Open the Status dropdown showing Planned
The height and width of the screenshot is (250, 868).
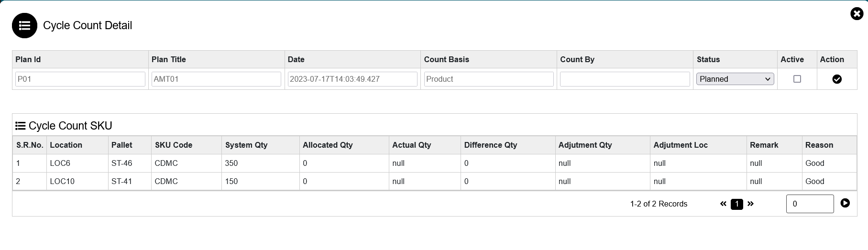point(735,79)
